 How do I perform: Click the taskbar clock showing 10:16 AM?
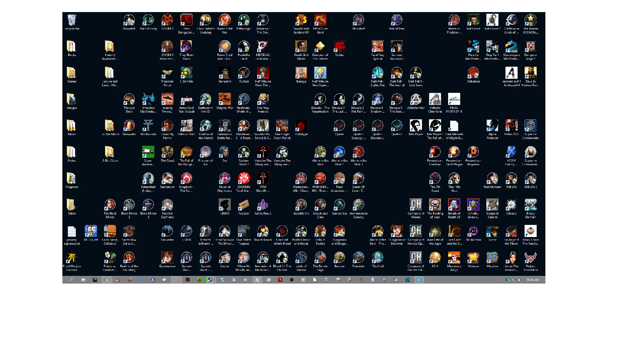[x=533, y=280]
